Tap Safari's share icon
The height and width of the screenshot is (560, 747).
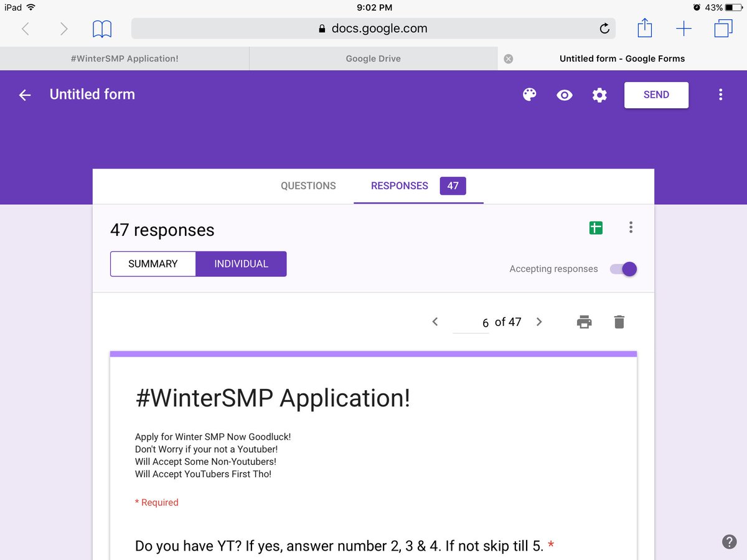[645, 27]
